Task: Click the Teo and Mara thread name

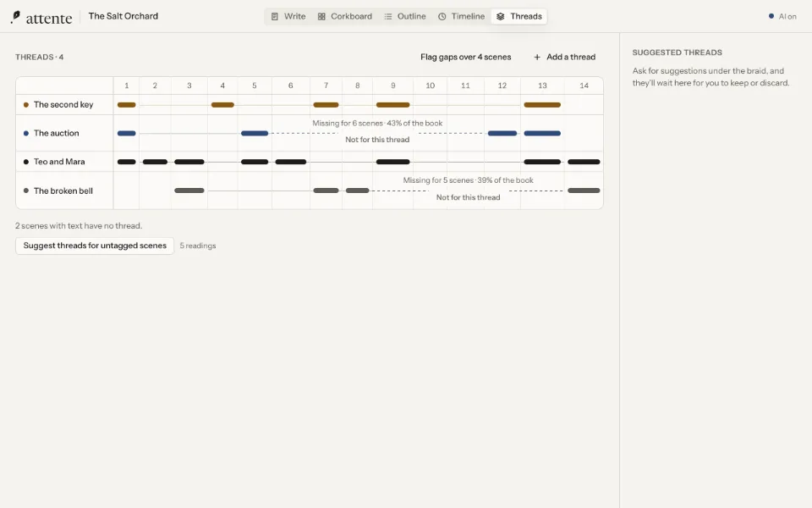Action: (59, 162)
